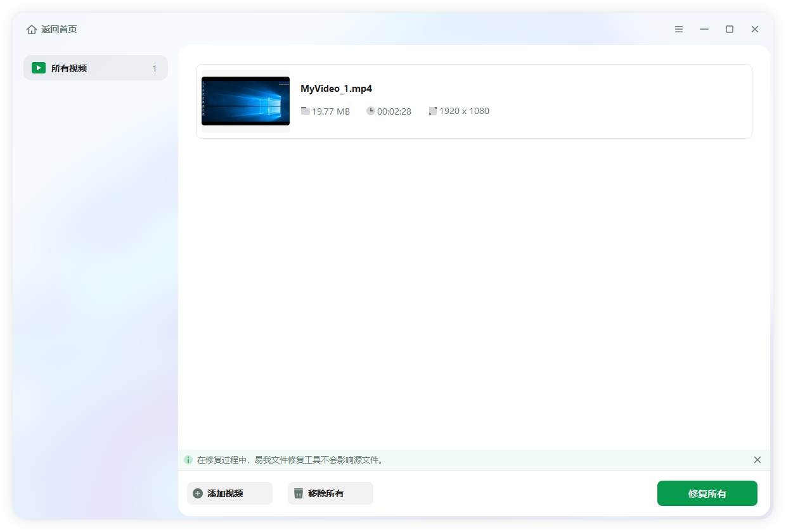Click the 00:02:28 duration text

pyautogui.click(x=394, y=111)
